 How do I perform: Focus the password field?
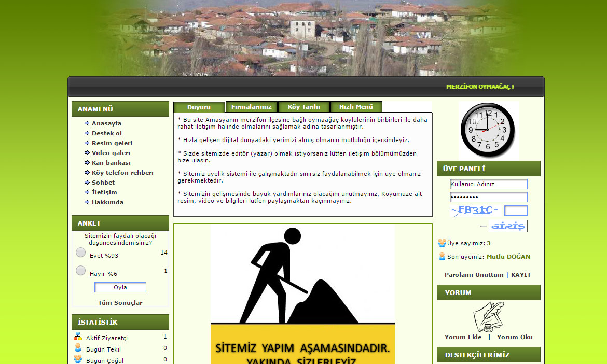point(489,197)
